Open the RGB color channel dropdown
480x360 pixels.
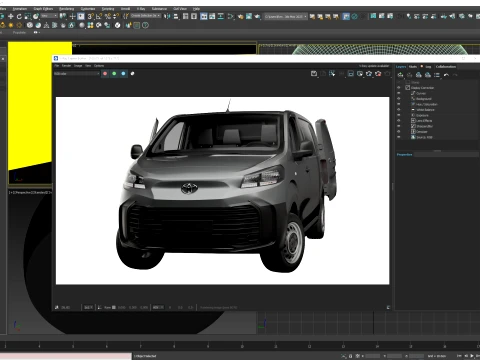(76, 74)
